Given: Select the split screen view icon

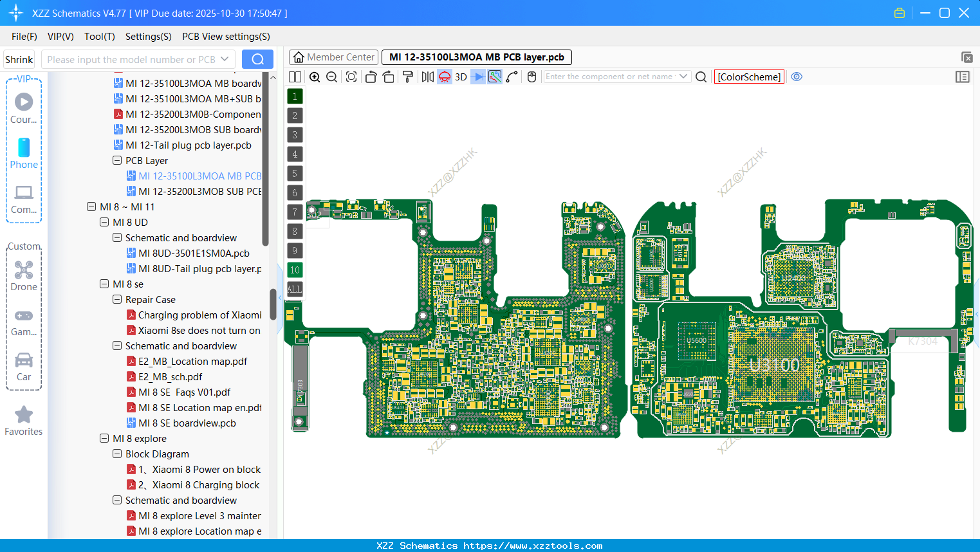Looking at the screenshot, I should tap(295, 77).
